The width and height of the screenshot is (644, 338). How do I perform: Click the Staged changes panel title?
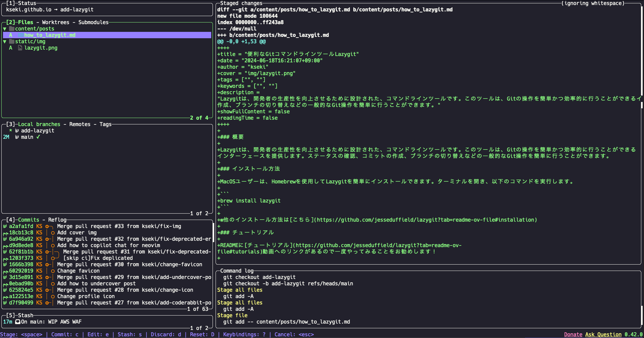(241, 3)
